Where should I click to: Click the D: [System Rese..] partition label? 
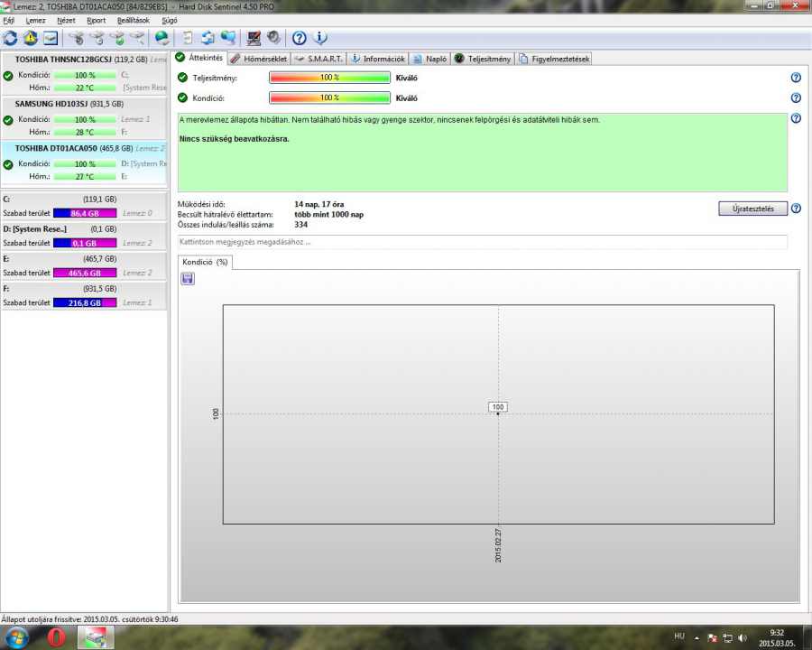pos(34,229)
